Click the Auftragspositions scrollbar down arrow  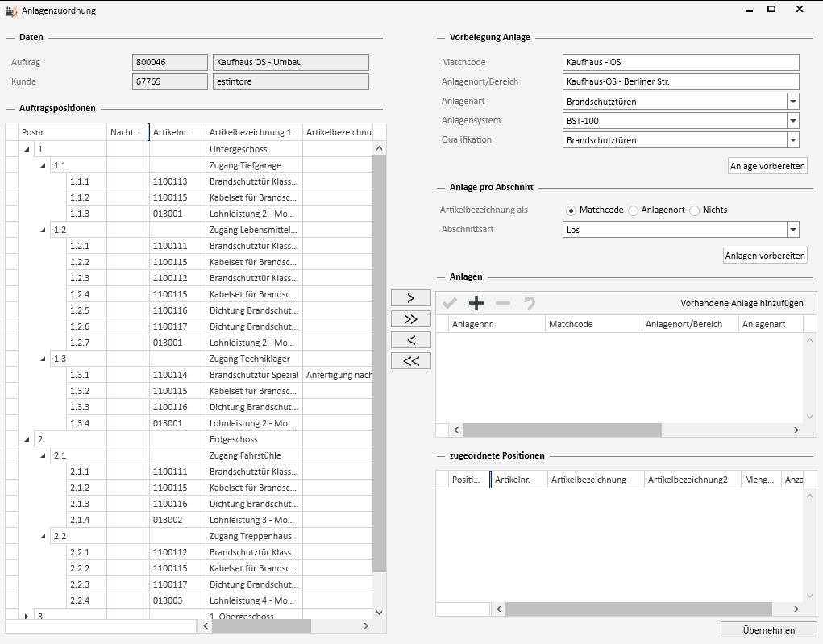click(x=379, y=612)
